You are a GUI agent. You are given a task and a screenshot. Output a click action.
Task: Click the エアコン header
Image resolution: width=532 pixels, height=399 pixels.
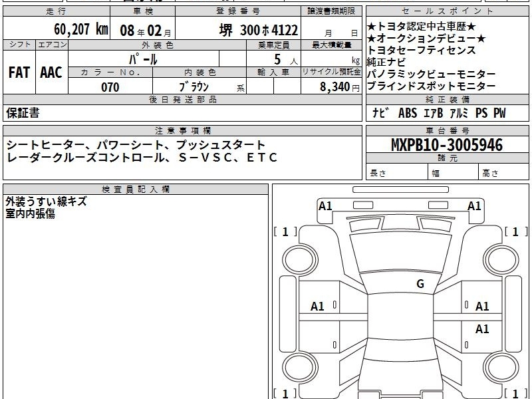[52, 45]
